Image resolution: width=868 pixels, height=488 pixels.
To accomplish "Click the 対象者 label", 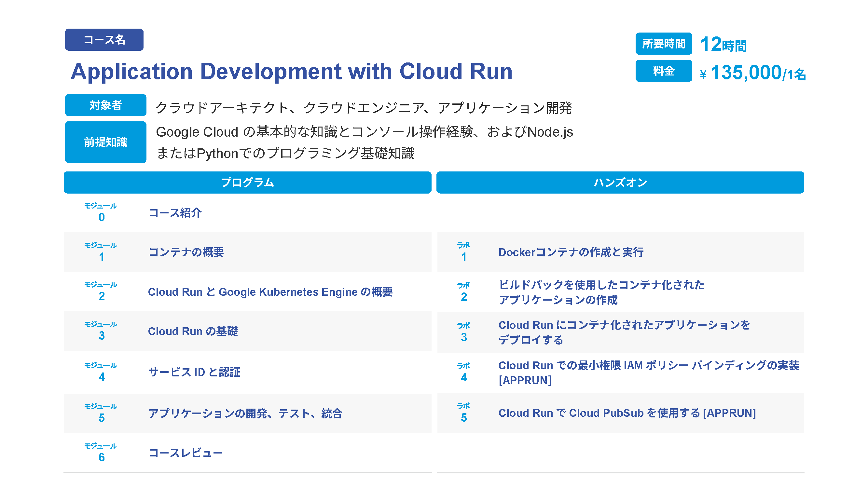I will [105, 105].
